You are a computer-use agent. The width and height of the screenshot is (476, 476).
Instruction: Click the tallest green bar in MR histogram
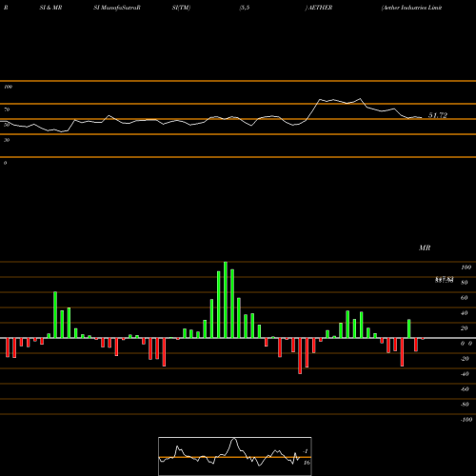(226, 300)
